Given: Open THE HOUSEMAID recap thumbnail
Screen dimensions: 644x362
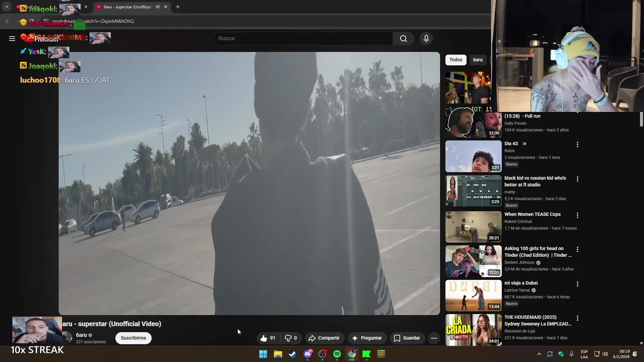Looking at the screenshot, I should tap(473, 330).
